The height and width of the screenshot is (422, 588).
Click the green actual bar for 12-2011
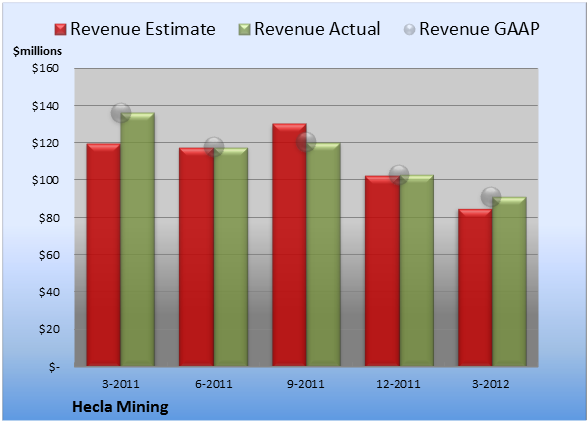pos(417,270)
